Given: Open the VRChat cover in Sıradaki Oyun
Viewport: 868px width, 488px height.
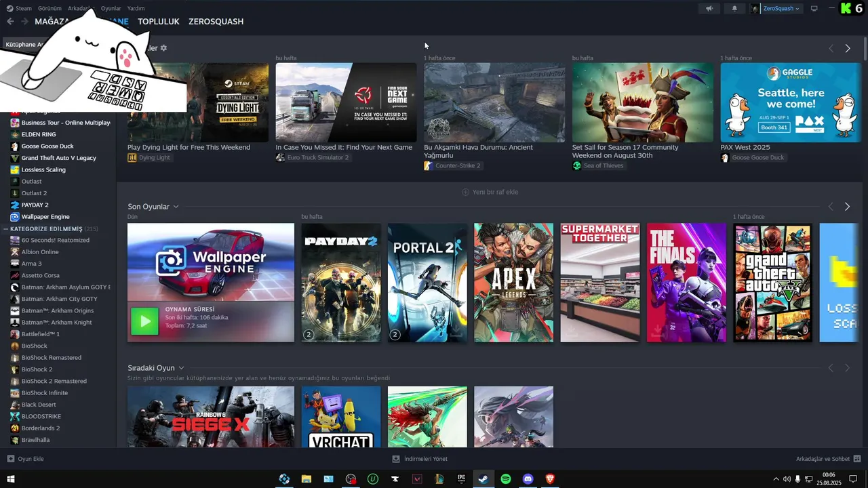Looking at the screenshot, I should pyautogui.click(x=341, y=417).
